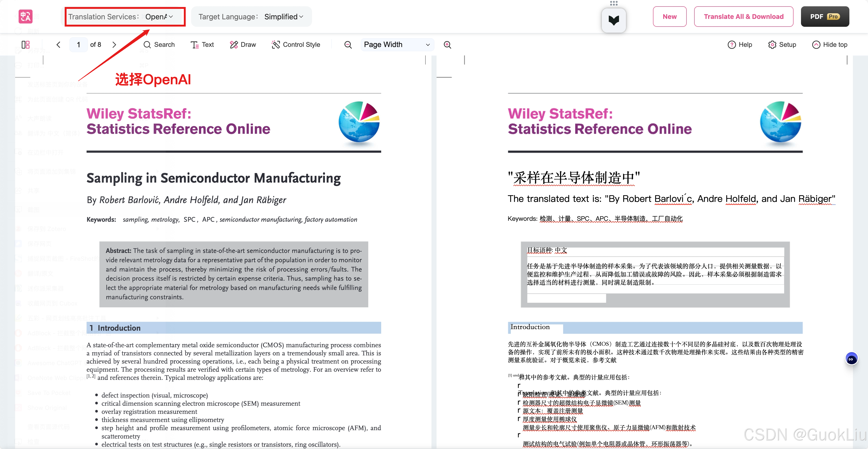This screenshot has height=449, width=868.
Task: Click 'defect inspection (visual, microscope)' bullet
Action: (x=154, y=395)
